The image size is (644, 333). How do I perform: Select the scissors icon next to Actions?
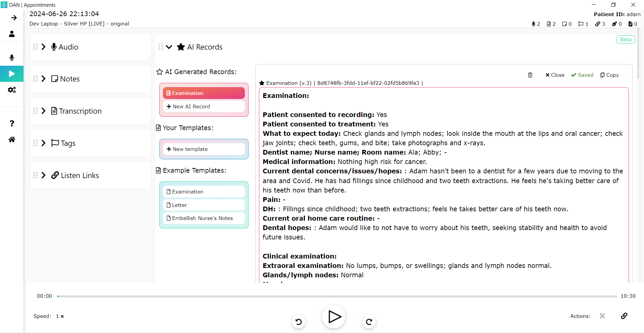click(x=602, y=316)
